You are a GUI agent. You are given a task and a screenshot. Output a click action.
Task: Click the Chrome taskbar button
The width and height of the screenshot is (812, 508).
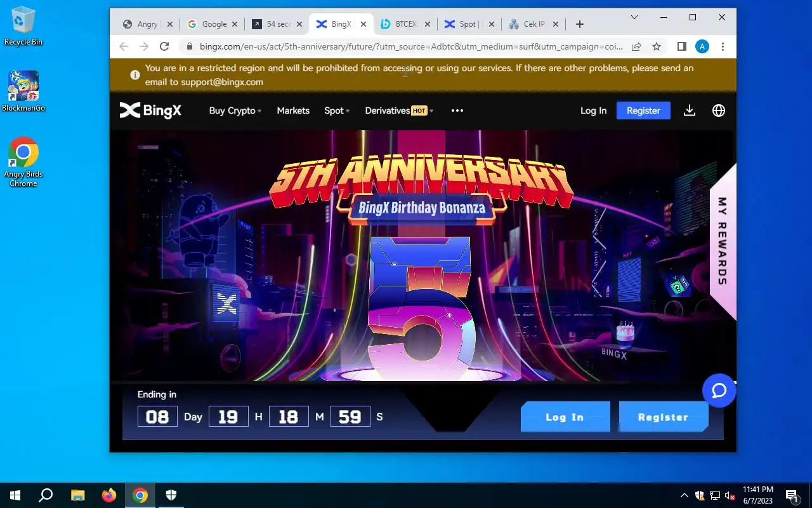140,495
